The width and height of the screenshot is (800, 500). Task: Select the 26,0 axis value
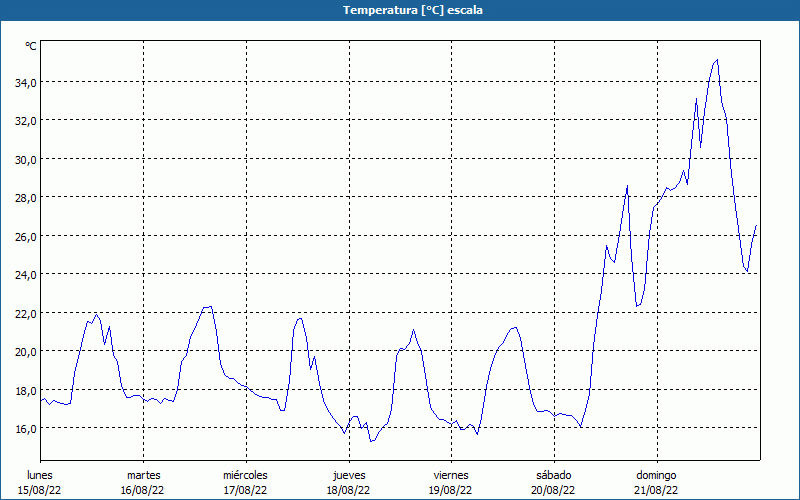pyautogui.click(x=26, y=236)
